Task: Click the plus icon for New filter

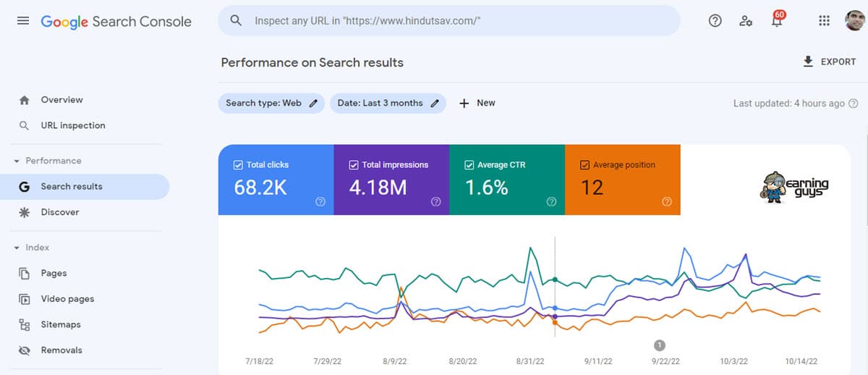Action: coord(464,103)
